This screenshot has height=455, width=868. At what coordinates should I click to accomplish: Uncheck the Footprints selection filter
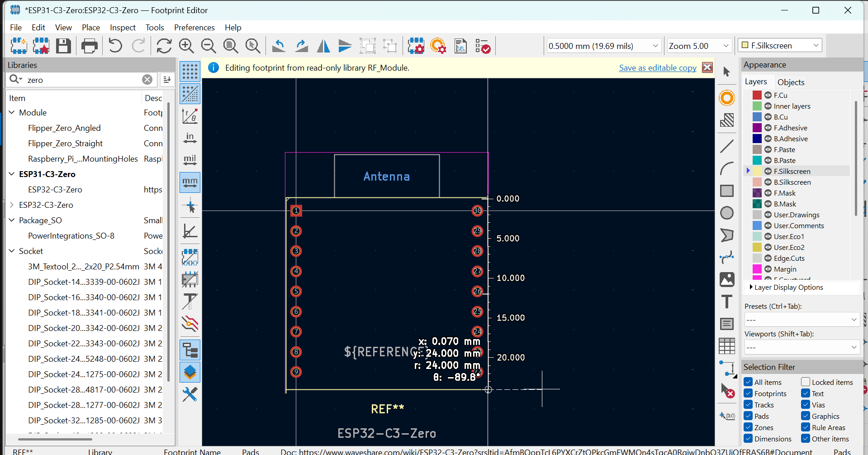pos(749,393)
